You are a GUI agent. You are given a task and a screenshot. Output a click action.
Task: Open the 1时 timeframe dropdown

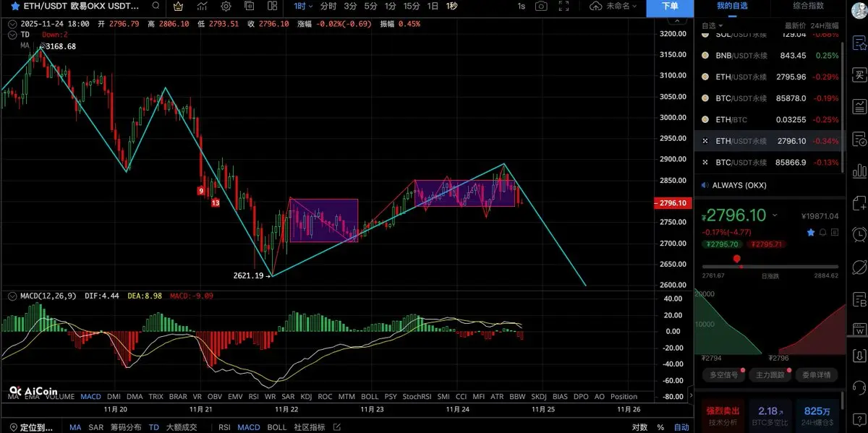tap(303, 6)
